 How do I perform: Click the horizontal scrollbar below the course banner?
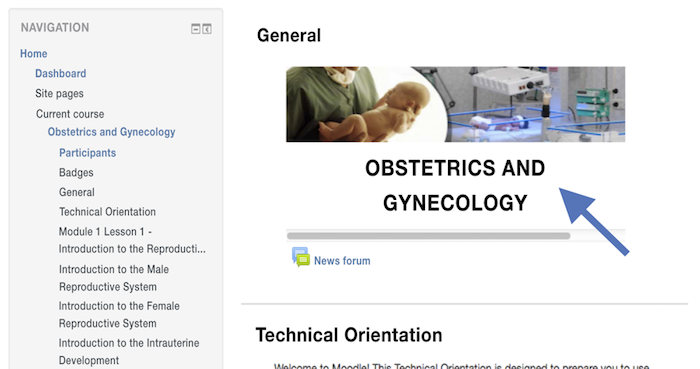(429, 236)
